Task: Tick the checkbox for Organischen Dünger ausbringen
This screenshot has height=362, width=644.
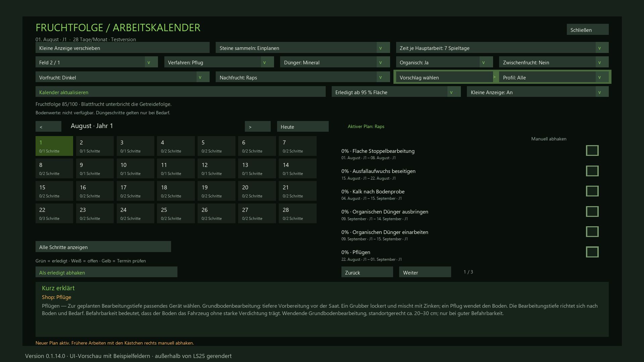Action: (x=592, y=212)
